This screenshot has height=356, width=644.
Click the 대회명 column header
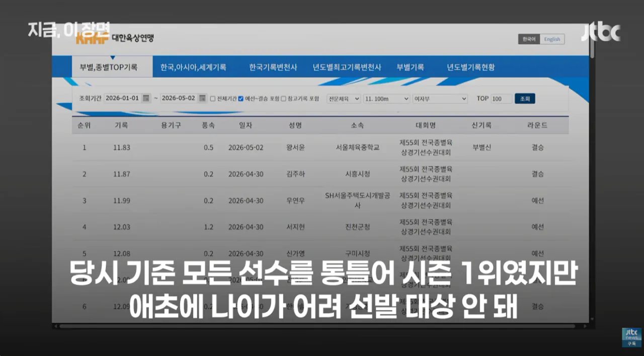[x=425, y=125]
